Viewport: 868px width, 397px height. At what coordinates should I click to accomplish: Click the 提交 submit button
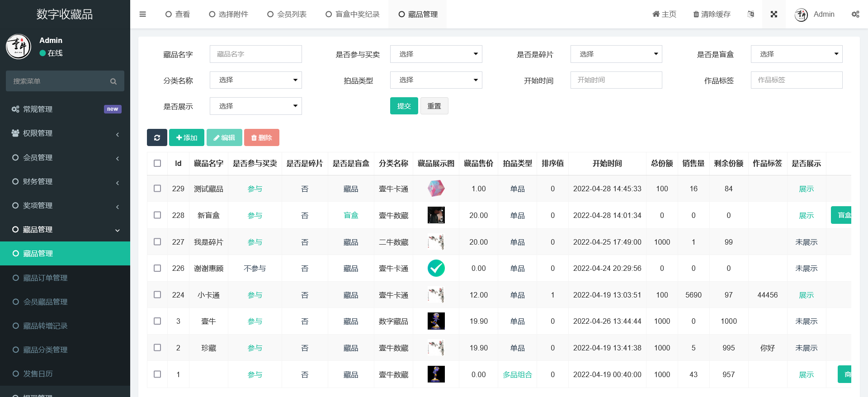[404, 106]
